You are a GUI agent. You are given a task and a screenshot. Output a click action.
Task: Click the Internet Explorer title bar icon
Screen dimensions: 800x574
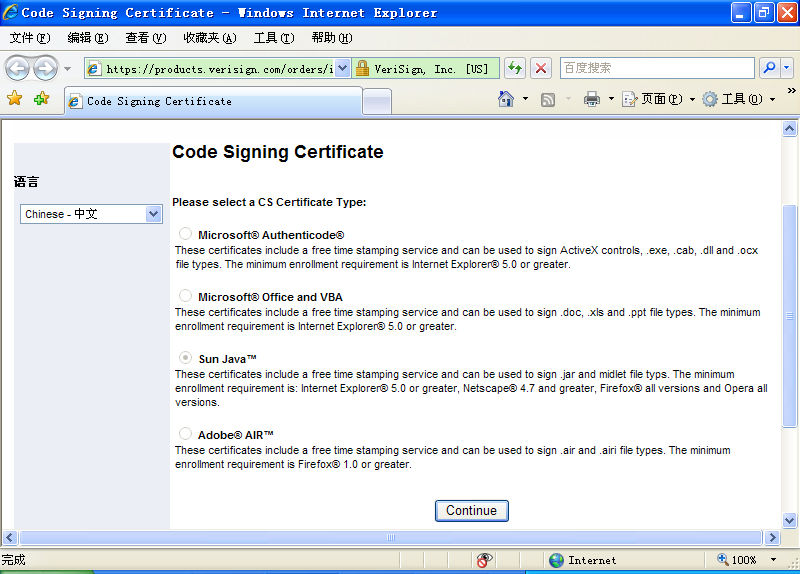[10, 12]
